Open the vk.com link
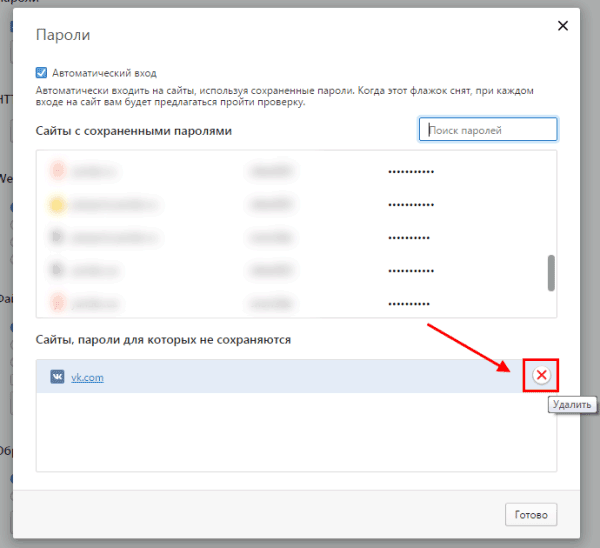 tap(87, 377)
